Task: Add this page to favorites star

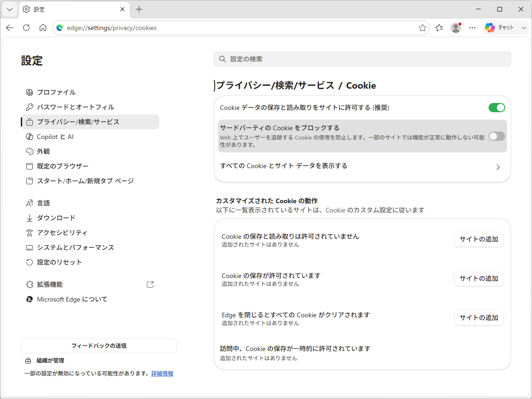Action: (422, 28)
